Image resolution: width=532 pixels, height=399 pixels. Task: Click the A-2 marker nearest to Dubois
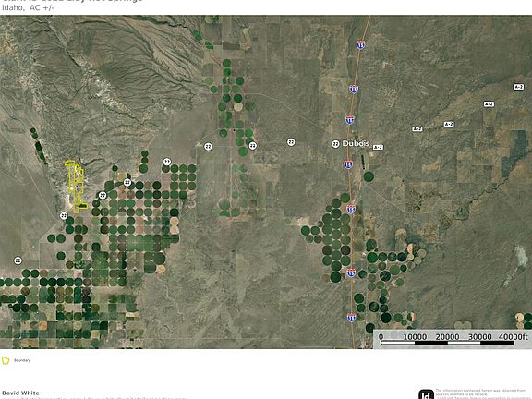tap(378, 147)
